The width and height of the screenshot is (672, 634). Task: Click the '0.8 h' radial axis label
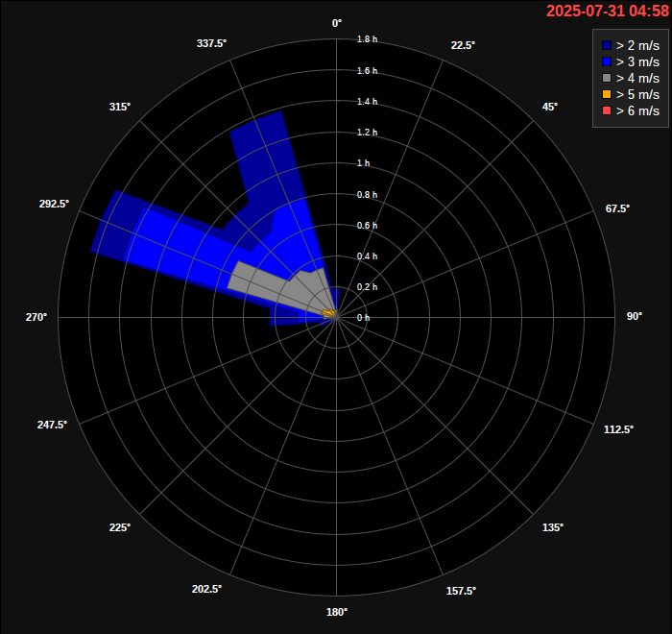pyautogui.click(x=368, y=195)
